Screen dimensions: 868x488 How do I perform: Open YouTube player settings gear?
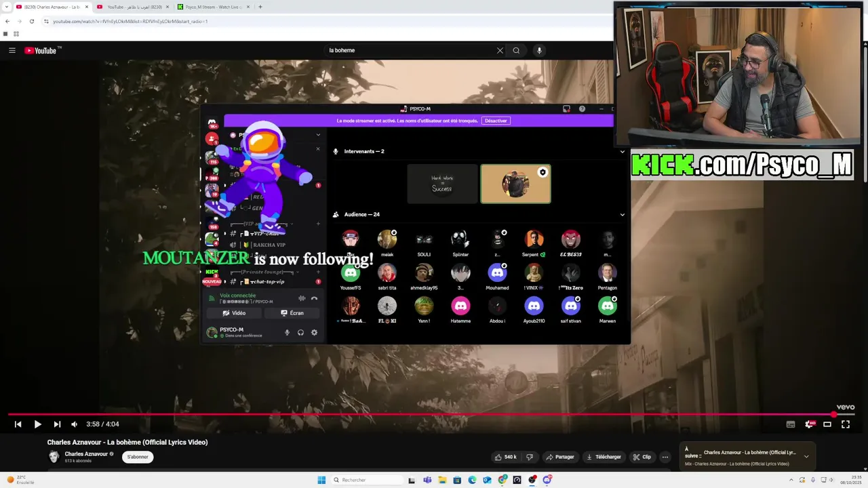809,424
